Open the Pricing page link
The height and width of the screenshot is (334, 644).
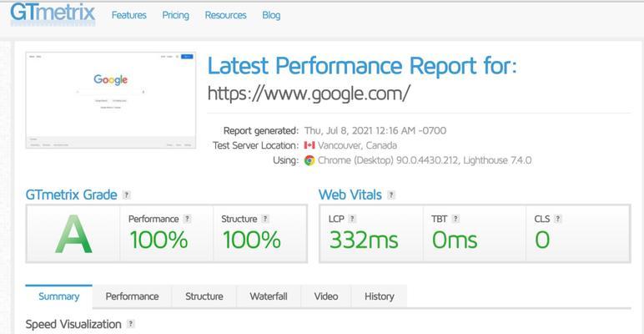point(175,15)
